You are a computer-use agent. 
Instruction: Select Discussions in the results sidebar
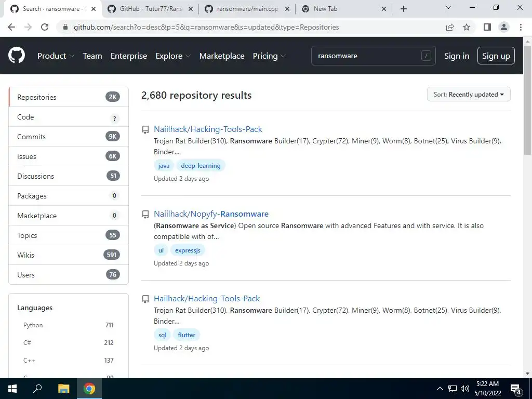(x=69, y=176)
